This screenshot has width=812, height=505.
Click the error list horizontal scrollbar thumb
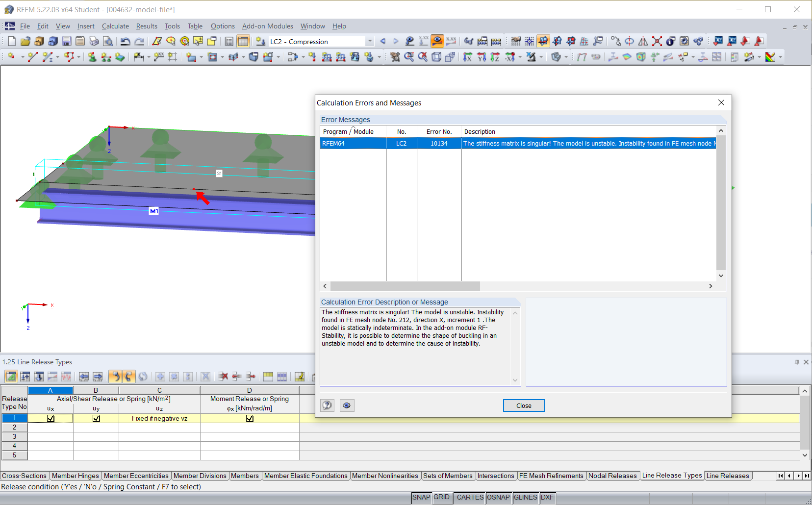(405, 286)
